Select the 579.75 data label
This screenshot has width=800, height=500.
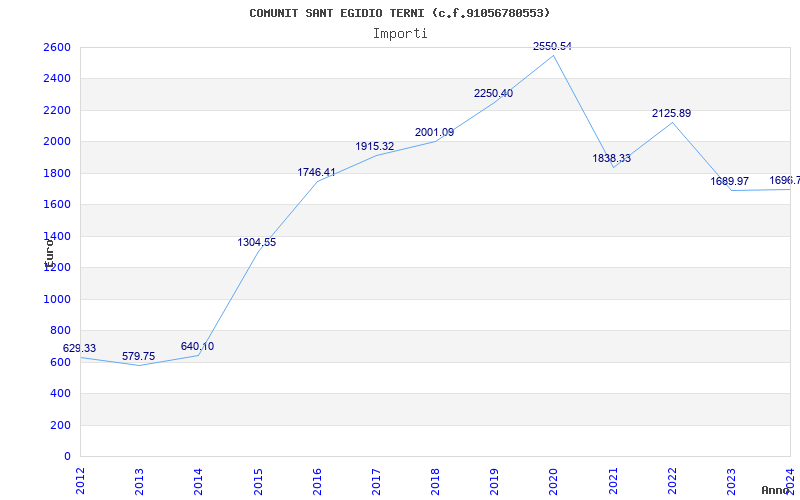coord(138,356)
